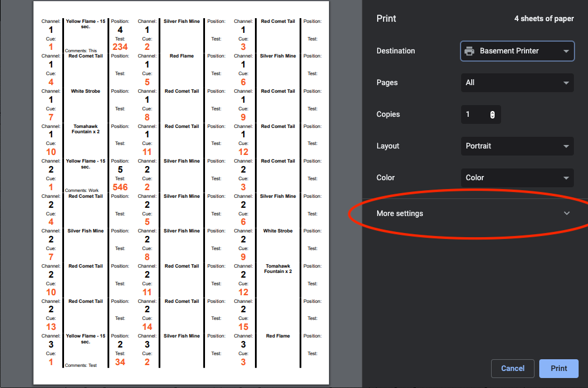Click the Layout label
Viewport: 588px width, 388px height.
(388, 146)
